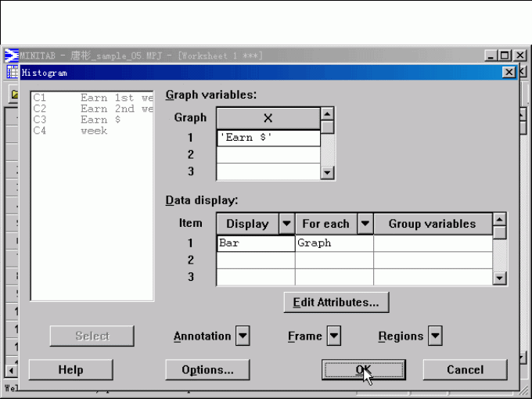
Task: Click the Group variables cell for item 1
Action: 433,243
